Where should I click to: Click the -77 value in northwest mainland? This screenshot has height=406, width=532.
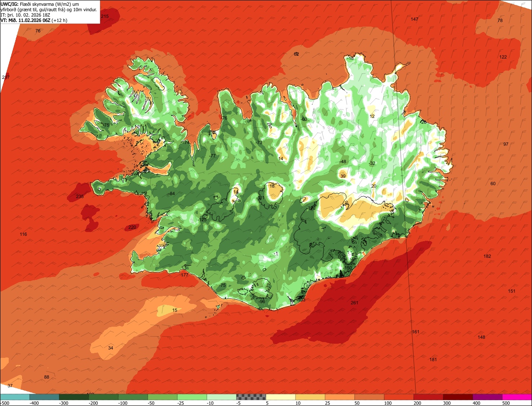(x=212, y=156)
